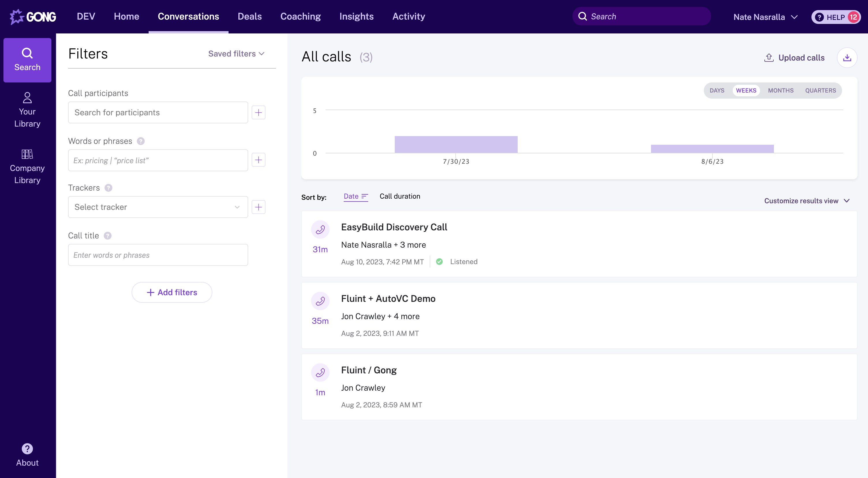This screenshot has height=478, width=868.
Task: Click the About help icon in the sidebar
Action: (x=27, y=448)
